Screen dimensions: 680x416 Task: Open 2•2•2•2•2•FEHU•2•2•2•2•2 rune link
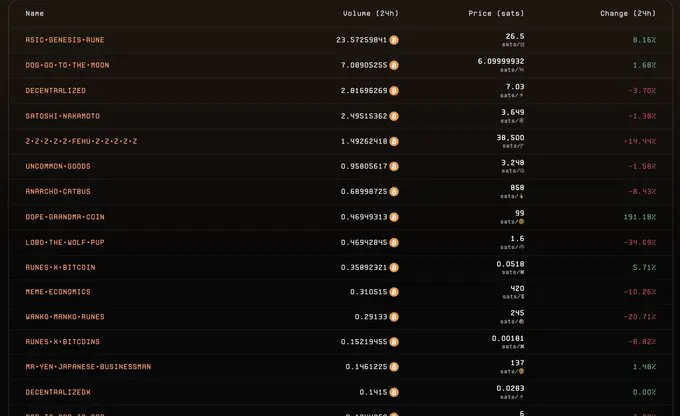coord(81,141)
